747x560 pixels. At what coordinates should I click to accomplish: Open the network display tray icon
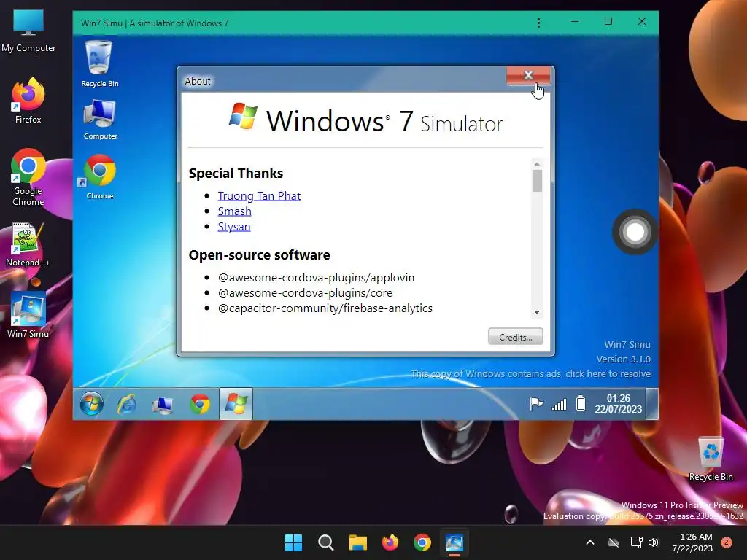pyautogui.click(x=636, y=542)
